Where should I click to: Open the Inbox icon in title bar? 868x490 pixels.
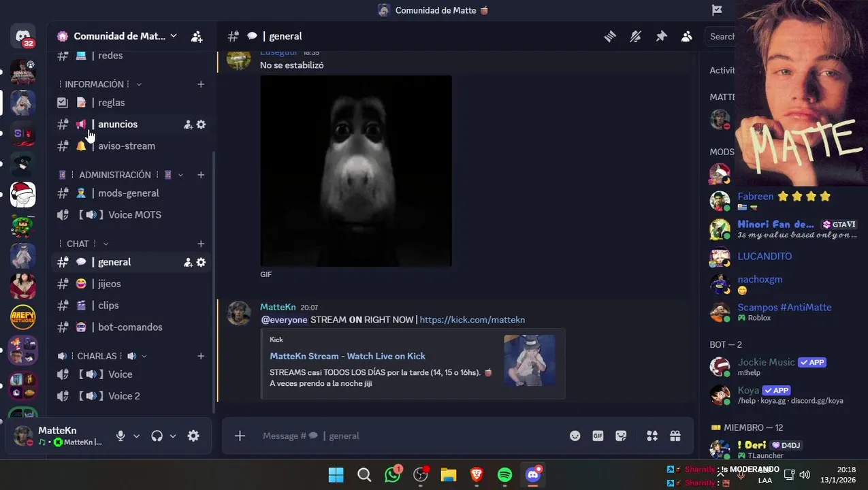(717, 10)
